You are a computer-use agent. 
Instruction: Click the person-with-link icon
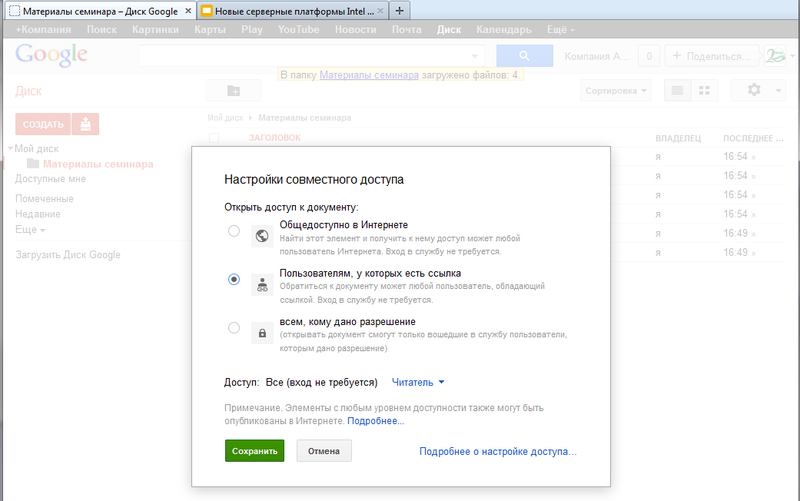click(262, 284)
